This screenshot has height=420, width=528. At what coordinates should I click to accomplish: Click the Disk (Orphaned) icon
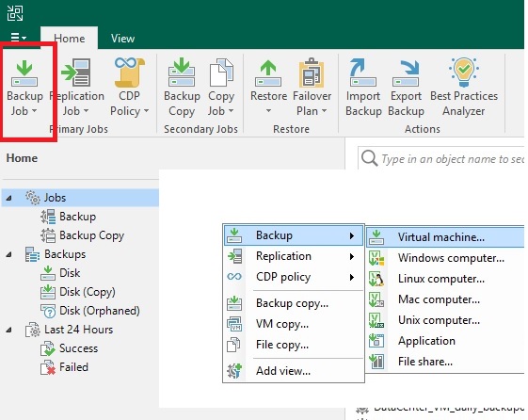click(x=48, y=311)
